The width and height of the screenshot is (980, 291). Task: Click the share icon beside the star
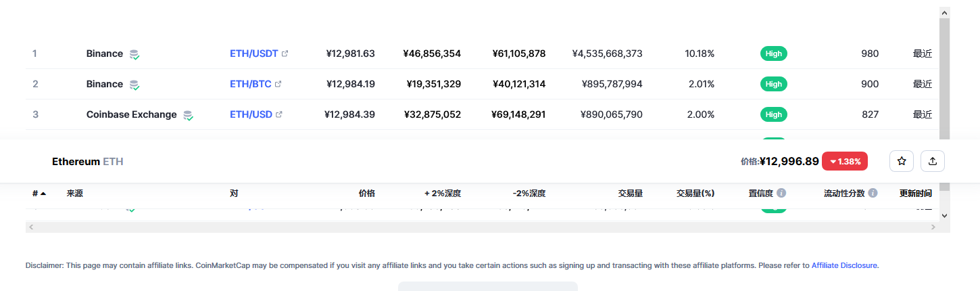click(933, 161)
